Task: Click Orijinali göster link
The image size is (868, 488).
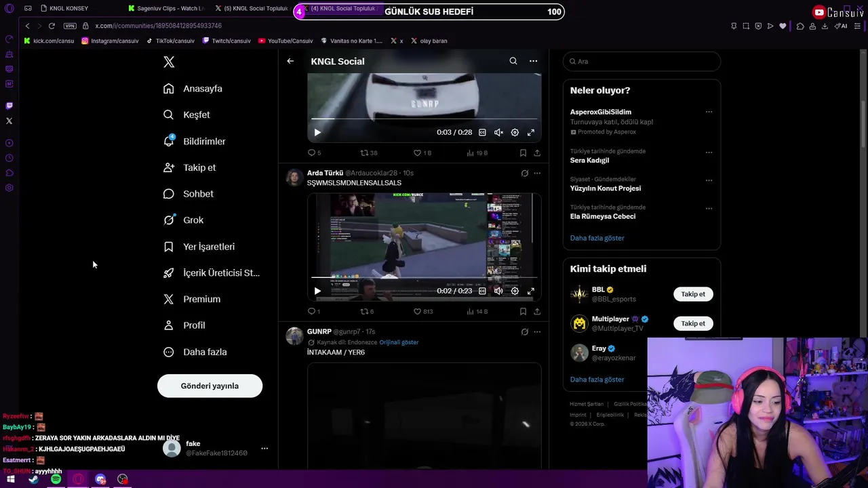Action: [x=399, y=342]
